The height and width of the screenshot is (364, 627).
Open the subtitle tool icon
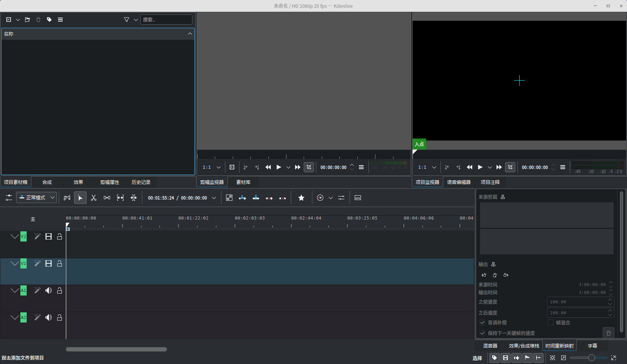(x=358, y=198)
